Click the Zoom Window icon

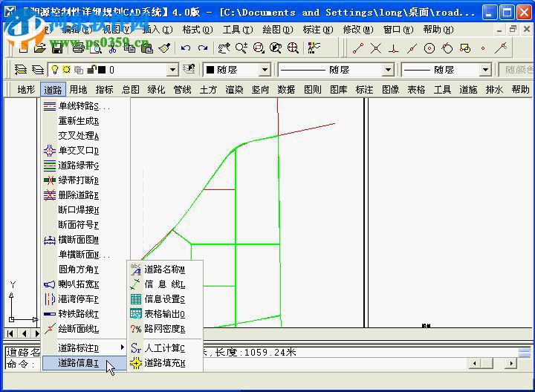point(259,48)
